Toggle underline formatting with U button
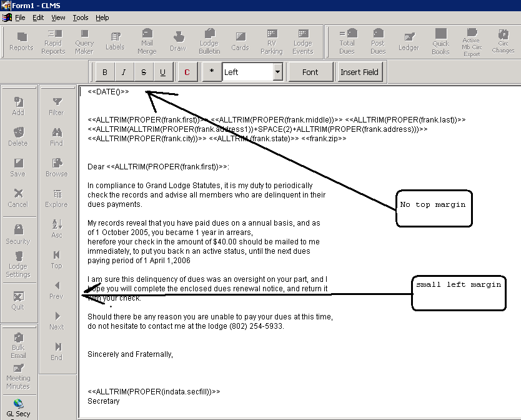This screenshot has width=521, height=420. point(163,72)
